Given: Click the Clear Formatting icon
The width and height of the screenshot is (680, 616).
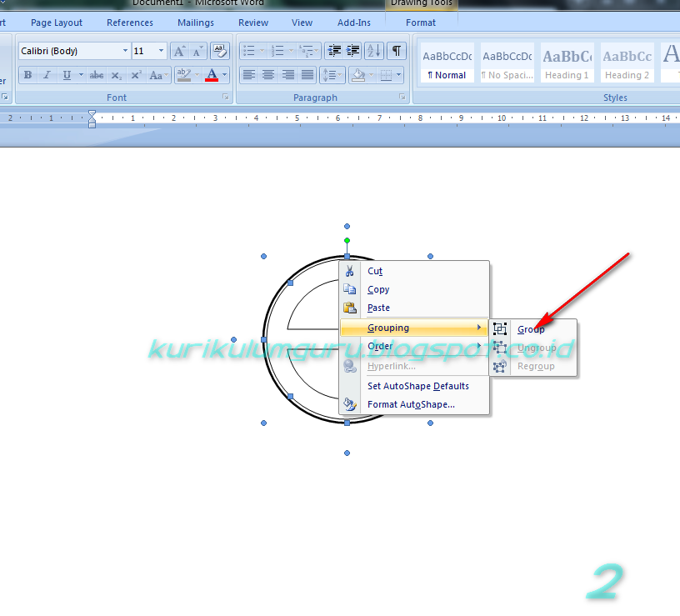Looking at the screenshot, I should (219, 50).
